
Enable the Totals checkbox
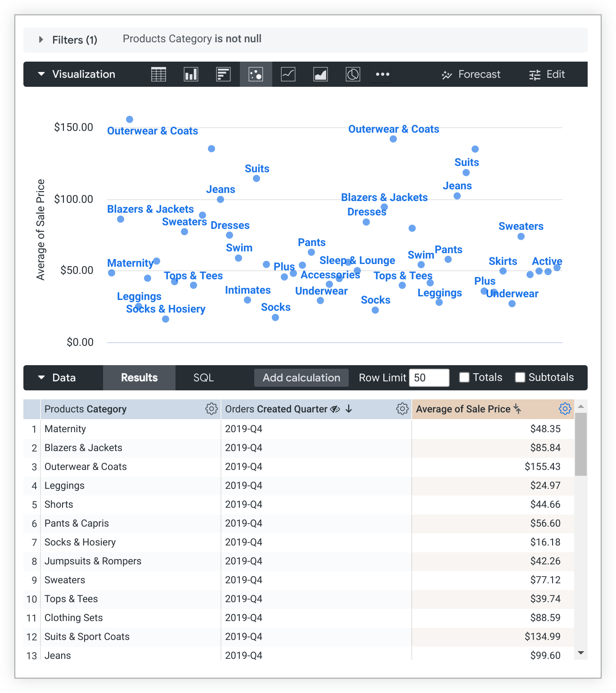pyautogui.click(x=464, y=377)
